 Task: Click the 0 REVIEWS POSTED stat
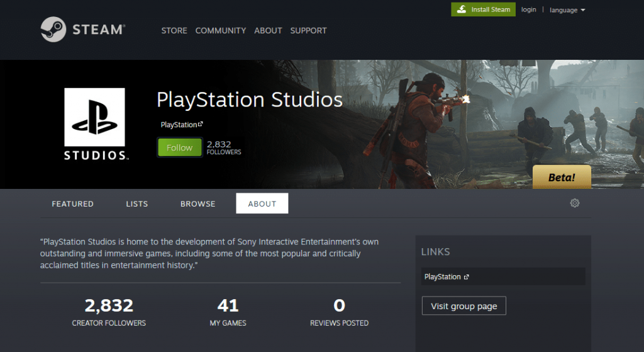pyautogui.click(x=339, y=312)
